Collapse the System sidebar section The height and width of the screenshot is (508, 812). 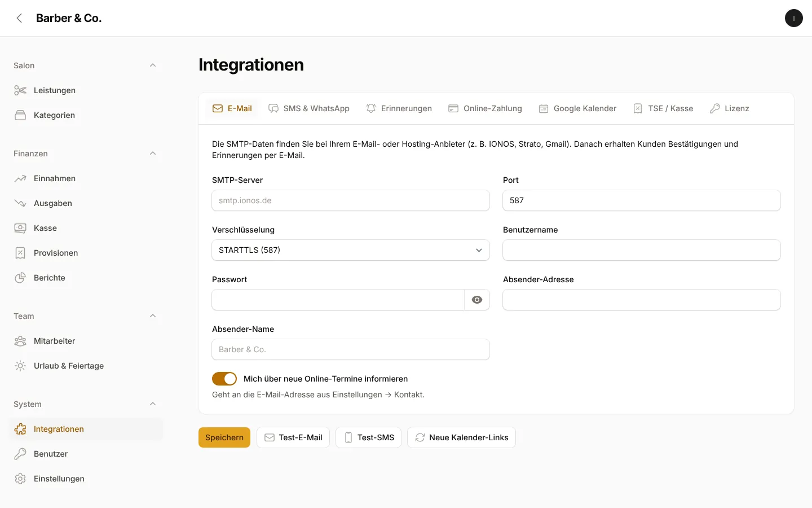tap(153, 404)
